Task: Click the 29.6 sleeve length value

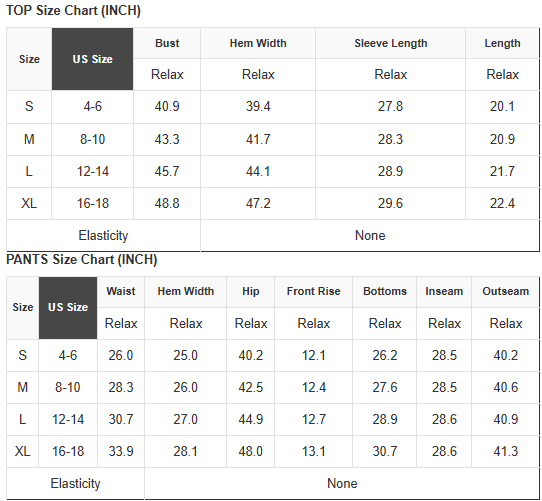Action: click(x=391, y=203)
